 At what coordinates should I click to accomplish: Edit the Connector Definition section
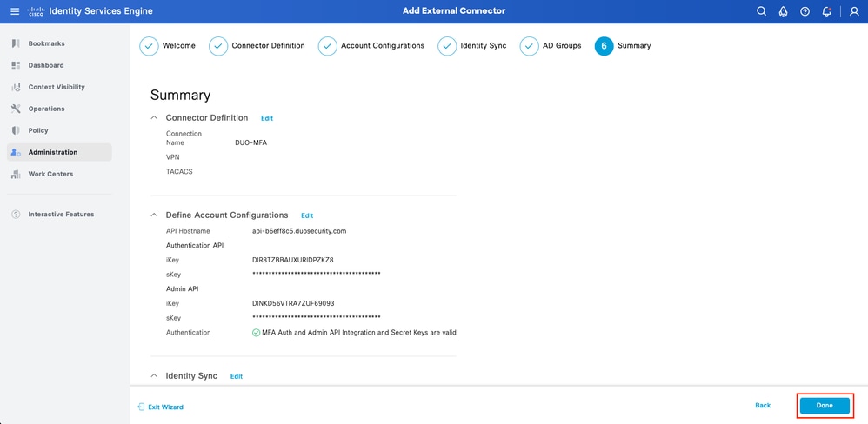267,118
